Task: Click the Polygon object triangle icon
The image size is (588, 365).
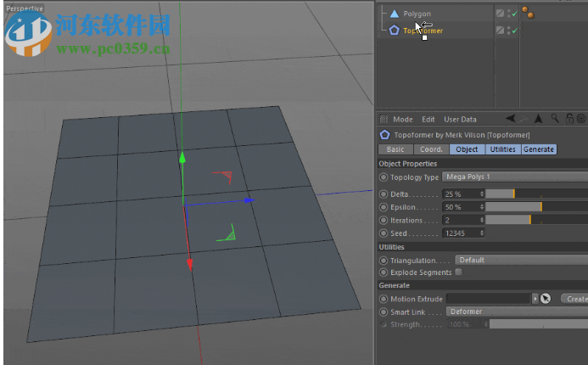Action: point(394,14)
